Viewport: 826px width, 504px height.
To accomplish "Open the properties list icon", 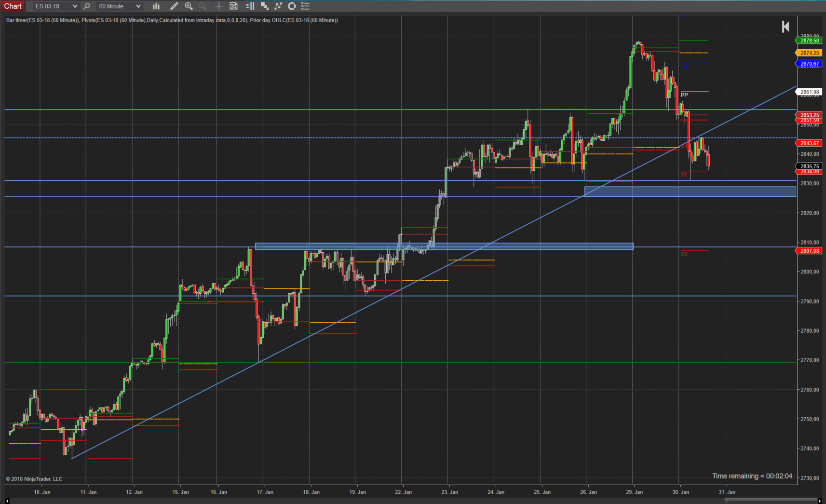I will tap(305, 6).
